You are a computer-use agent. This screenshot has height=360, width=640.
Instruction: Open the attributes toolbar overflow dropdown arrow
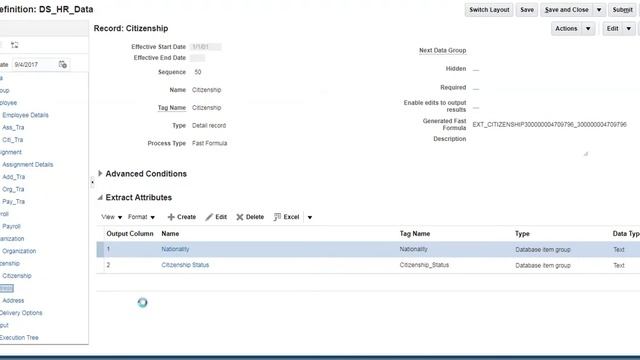tap(310, 217)
